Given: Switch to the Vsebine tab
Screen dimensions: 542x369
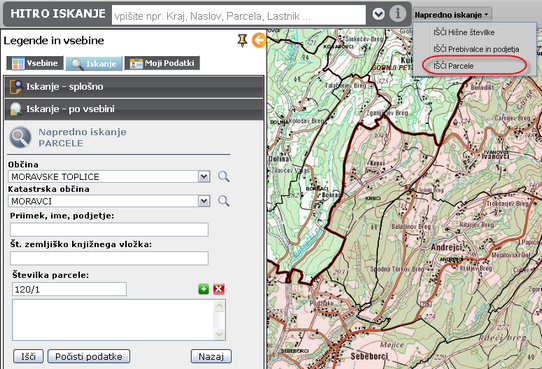Looking at the screenshot, I should click(x=35, y=63).
